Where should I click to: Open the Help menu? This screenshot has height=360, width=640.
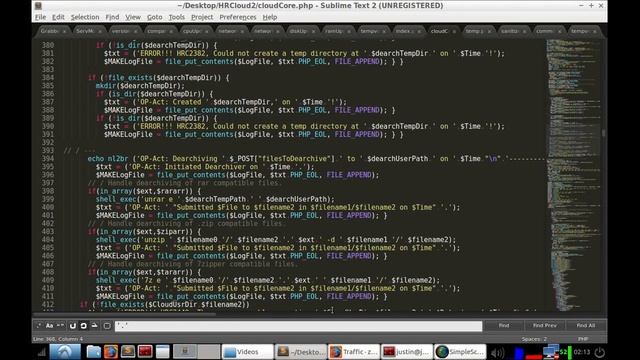point(270,17)
